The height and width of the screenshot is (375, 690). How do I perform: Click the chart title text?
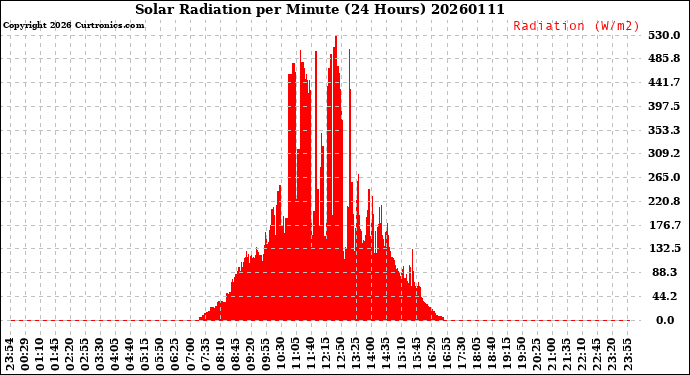pos(319,9)
